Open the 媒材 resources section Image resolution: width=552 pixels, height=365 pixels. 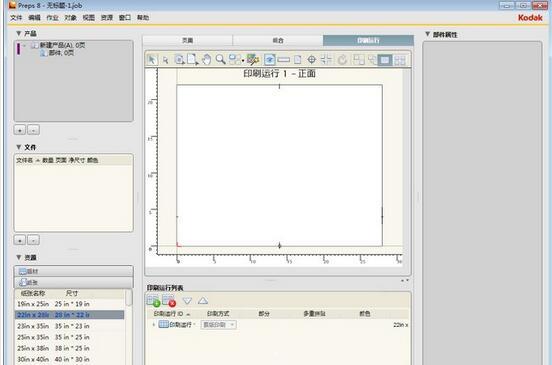(x=74, y=271)
